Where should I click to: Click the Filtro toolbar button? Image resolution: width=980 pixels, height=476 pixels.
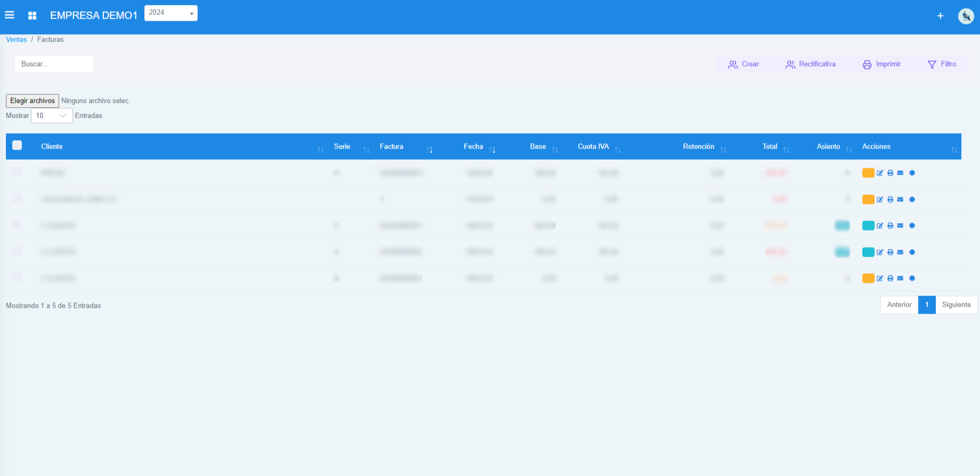[942, 64]
